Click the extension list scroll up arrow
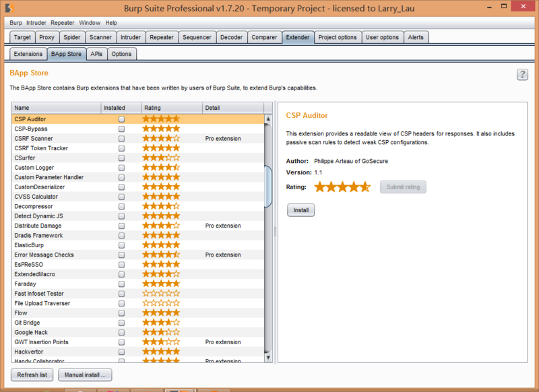539x392 pixels. point(268,119)
